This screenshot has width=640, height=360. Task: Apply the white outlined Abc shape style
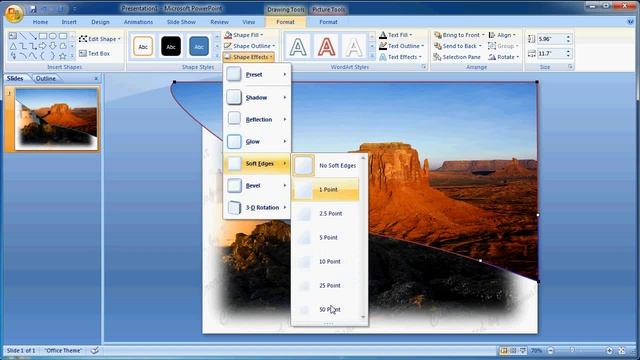pyautogui.click(x=143, y=46)
